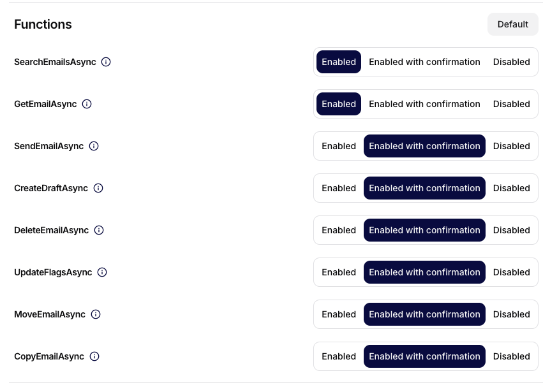Open info tooltip for SendEmailAsync

pyautogui.click(x=94, y=146)
